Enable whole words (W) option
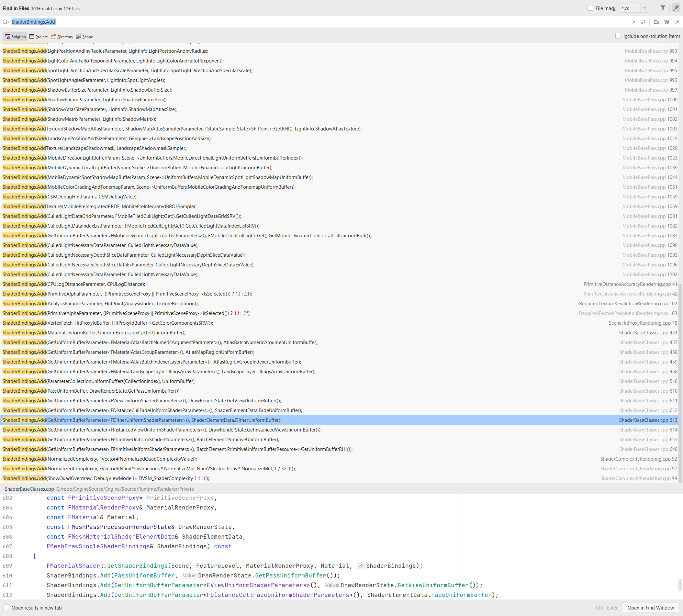 point(666,22)
